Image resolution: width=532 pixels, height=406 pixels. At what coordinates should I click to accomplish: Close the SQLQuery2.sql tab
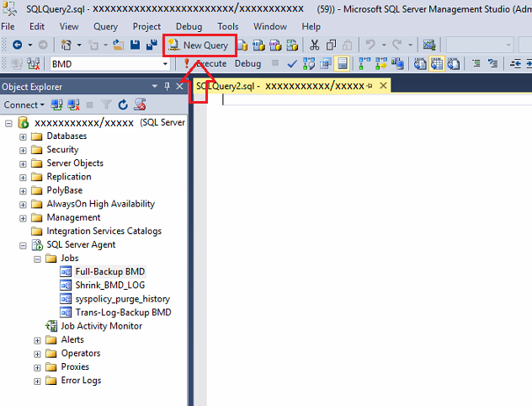tap(383, 86)
